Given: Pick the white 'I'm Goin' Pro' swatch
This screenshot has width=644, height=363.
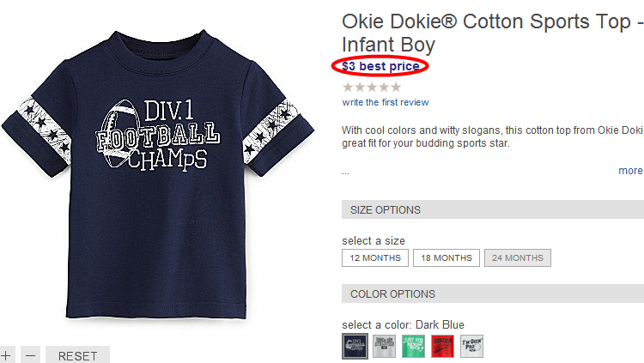Looking at the screenshot, I should pyautogui.click(x=471, y=346).
